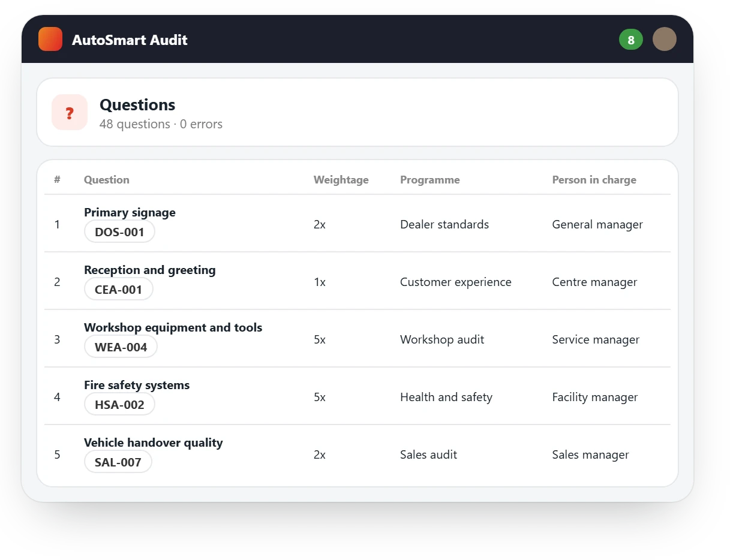Sort by the Person in charge column header

tap(594, 180)
